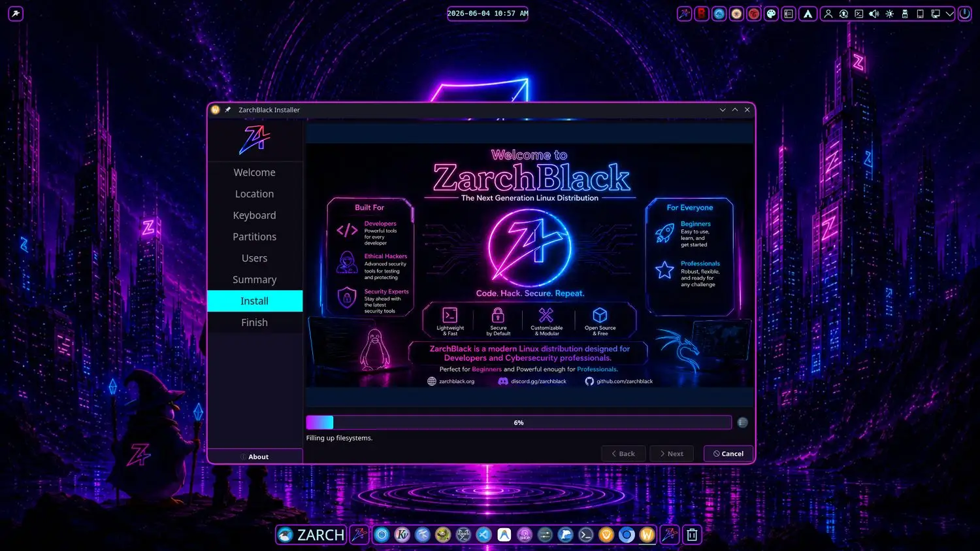Open the user account icon in the tray
980x551 pixels.
pos(828,14)
